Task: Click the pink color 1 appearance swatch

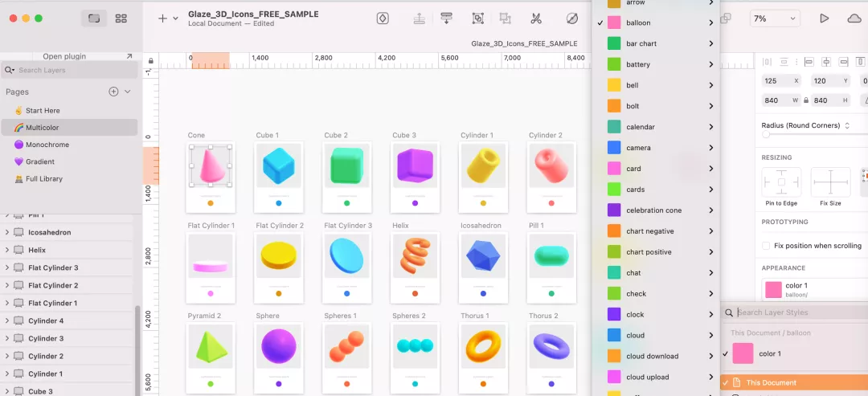Action: pyautogui.click(x=773, y=289)
